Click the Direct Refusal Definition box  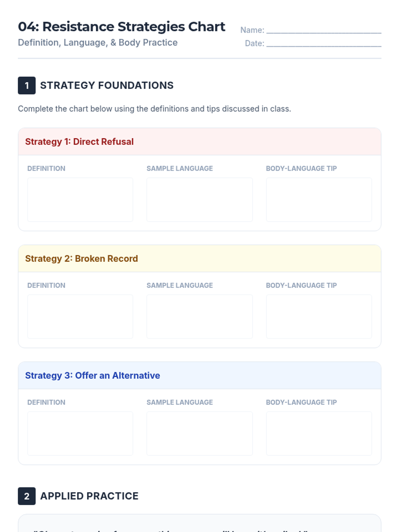[x=80, y=199]
